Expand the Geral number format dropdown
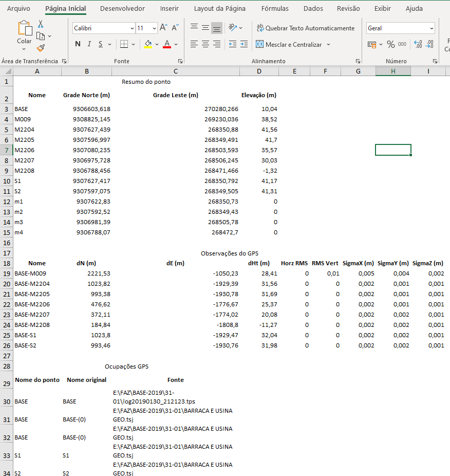Screen dimensions: 450x476 [431, 28]
